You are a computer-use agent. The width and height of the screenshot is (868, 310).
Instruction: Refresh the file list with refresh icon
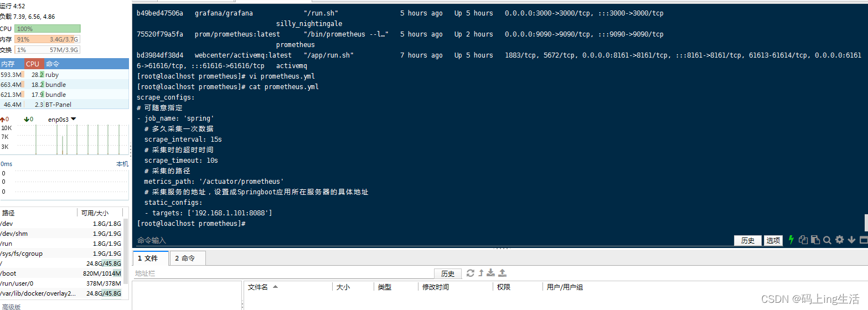pos(471,273)
